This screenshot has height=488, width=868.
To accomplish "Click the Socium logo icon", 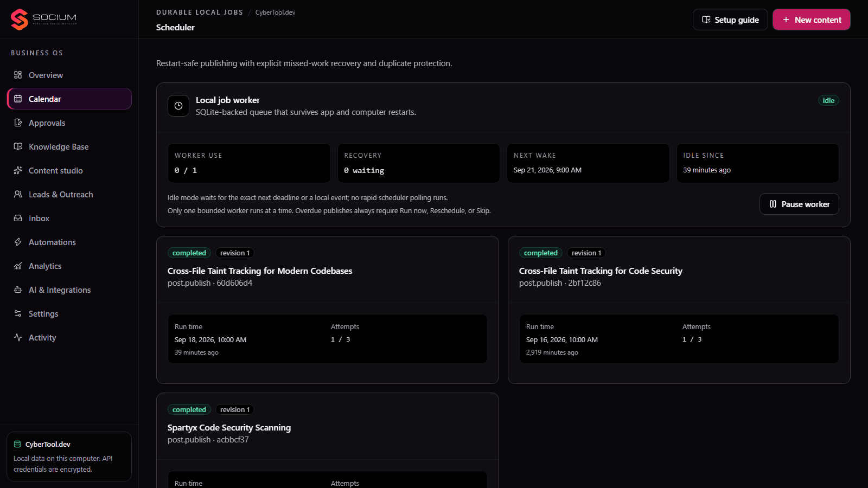I will click(x=20, y=20).
